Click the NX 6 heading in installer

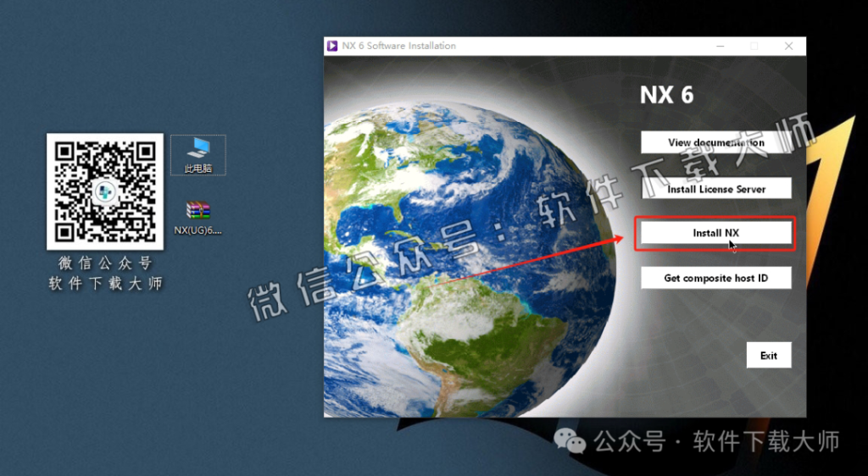point(666,95)
